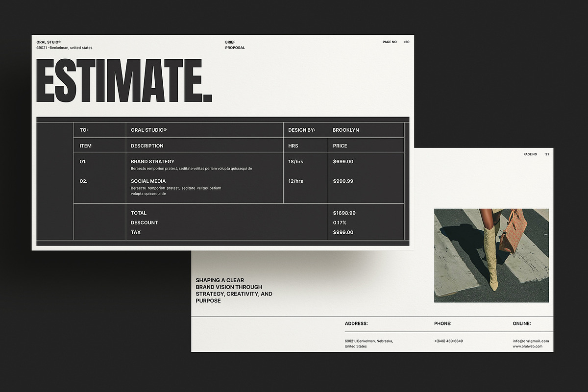The image size is (588, 392).
Task: Select the ORAL STUIO® header text
Action: coord(49,42)
